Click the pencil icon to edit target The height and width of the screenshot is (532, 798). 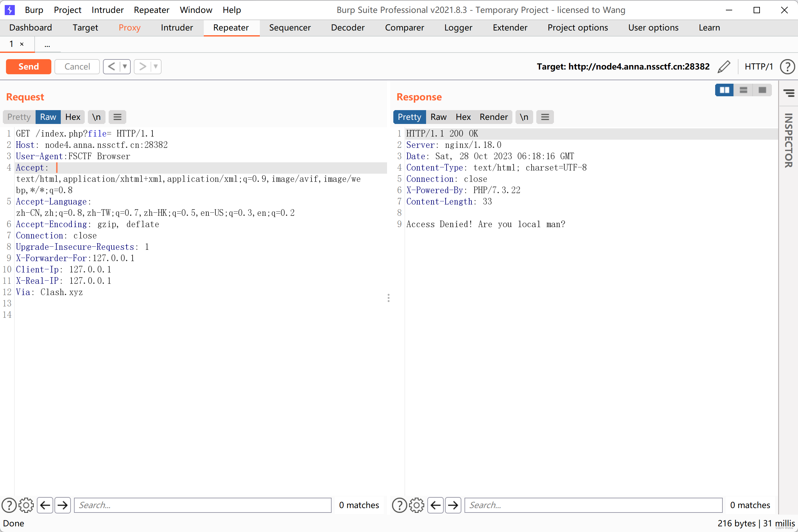(x=724, y=66)
